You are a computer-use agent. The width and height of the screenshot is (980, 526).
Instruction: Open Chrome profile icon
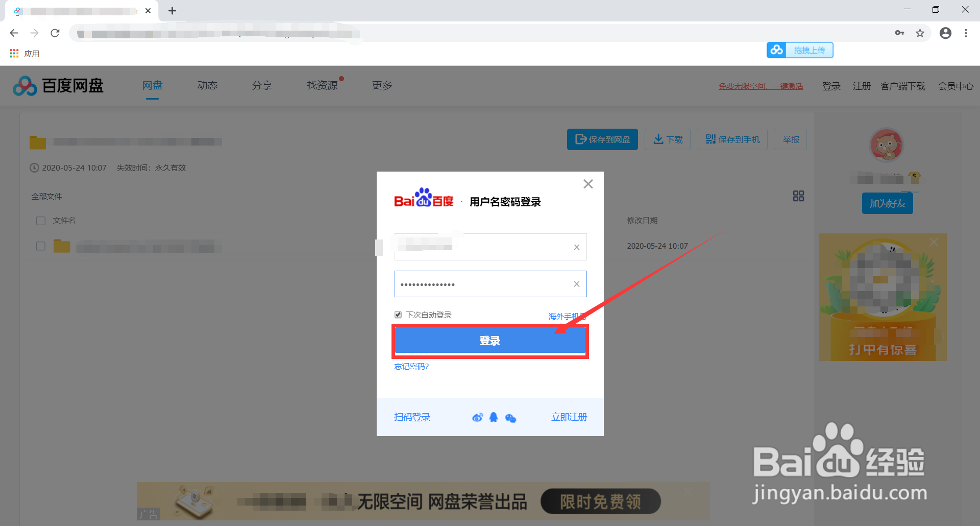pyautogui.click(x=945, y=33)
